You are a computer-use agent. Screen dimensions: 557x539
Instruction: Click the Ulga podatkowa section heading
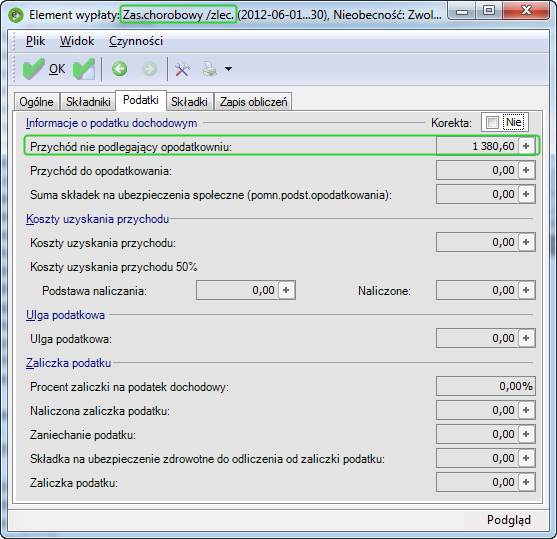[x=65, y=315]
